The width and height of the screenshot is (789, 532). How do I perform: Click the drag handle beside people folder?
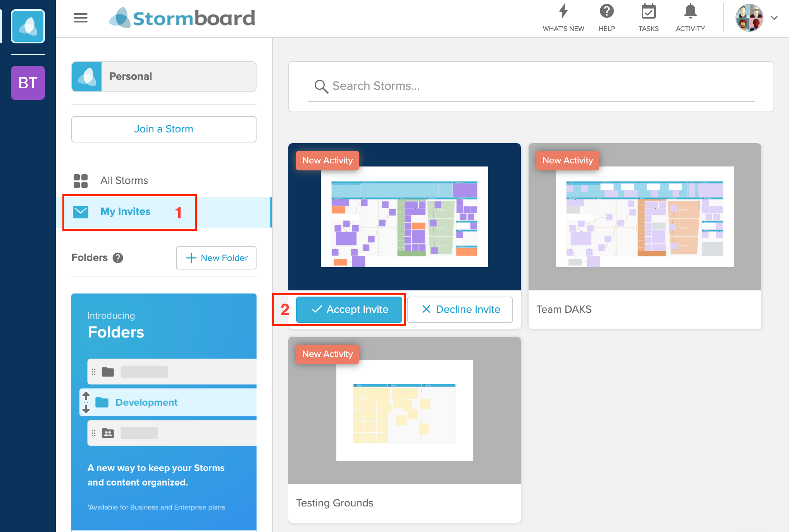[x=93, y=433]
